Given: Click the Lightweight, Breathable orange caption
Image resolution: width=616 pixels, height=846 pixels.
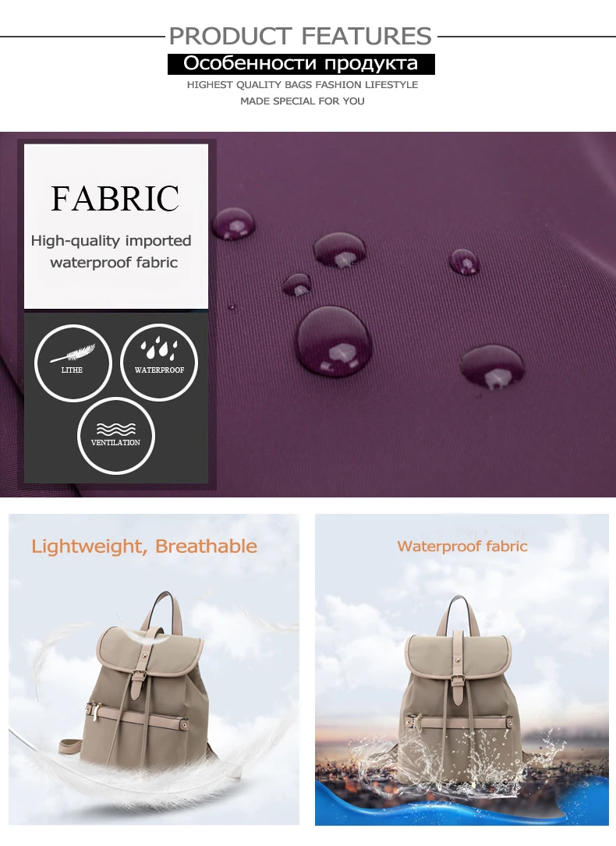Looking at the screenshot, I should (144, 546).
